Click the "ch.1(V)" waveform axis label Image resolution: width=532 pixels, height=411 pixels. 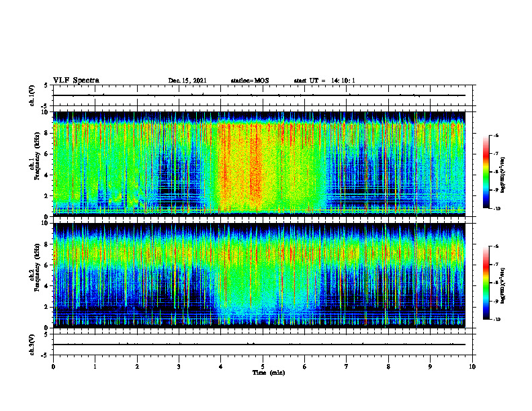pyautogui.click(x=32, y=95)
